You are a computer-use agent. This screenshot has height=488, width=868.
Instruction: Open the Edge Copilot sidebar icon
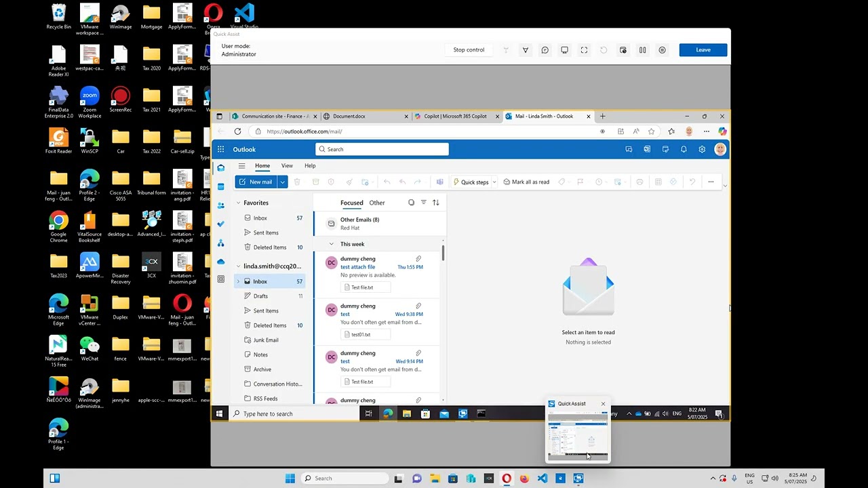tap(722, 131)
